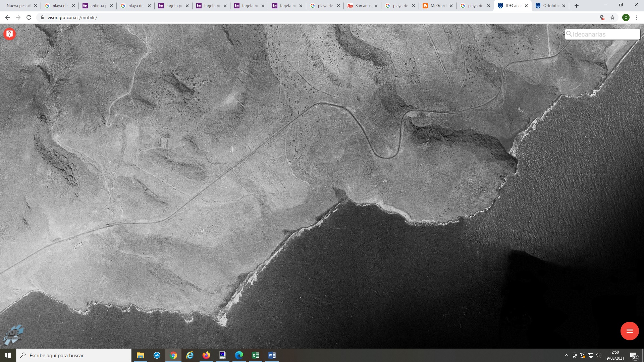644x362 pixels.
Task: Switch to the Ortofoto tab
Action: point(550,6)
